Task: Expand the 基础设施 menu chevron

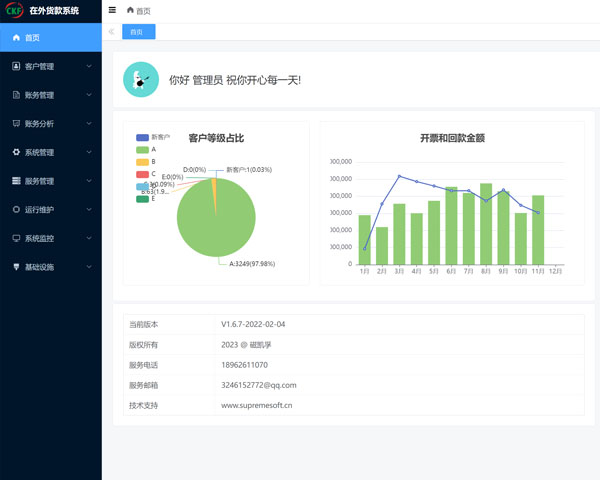Action: click(x=89, y=268)
